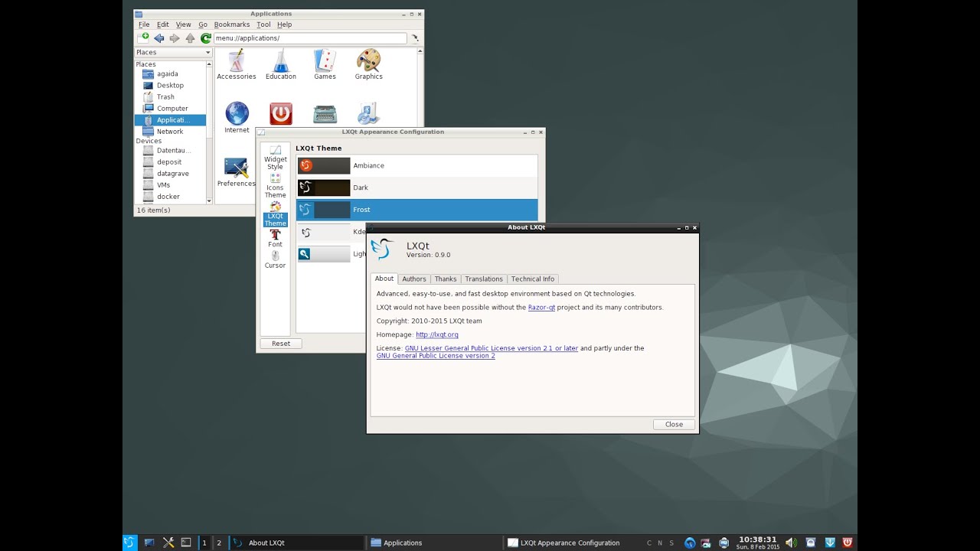This screenshot has height=551, width=980.
Task: Open the Games cards icon
Action: [x=325, y=65]
